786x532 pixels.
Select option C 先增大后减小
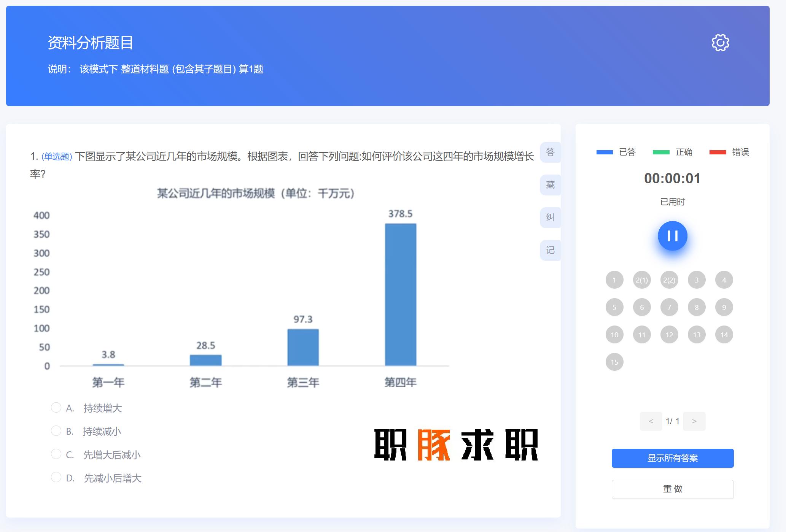click(x=56, y=454)
